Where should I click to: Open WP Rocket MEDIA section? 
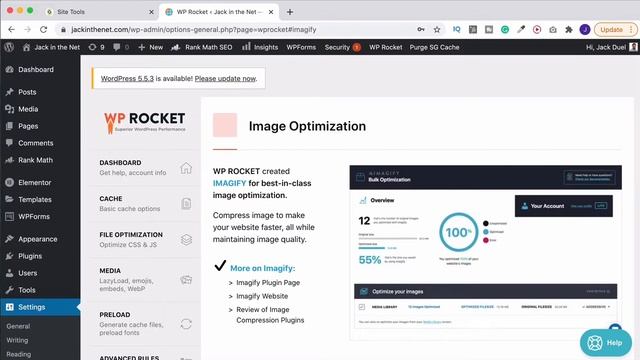pos(145,280)
